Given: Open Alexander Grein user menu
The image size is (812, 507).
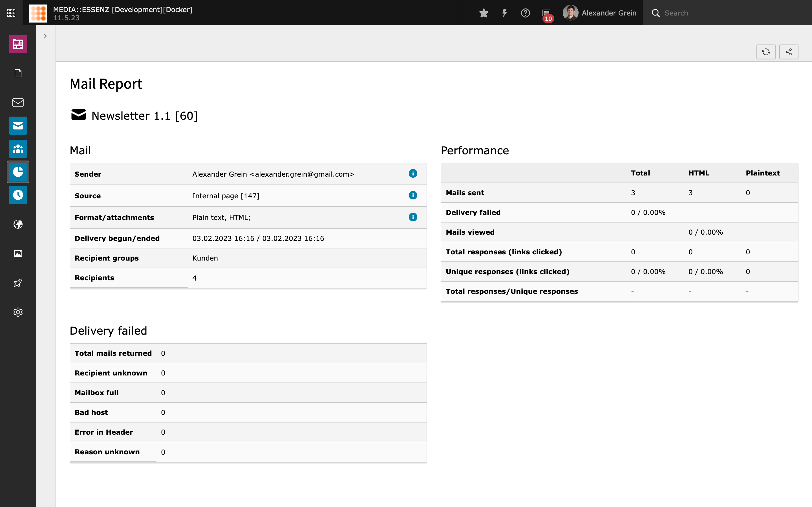Looking at the screenshot, I should 600,13.
